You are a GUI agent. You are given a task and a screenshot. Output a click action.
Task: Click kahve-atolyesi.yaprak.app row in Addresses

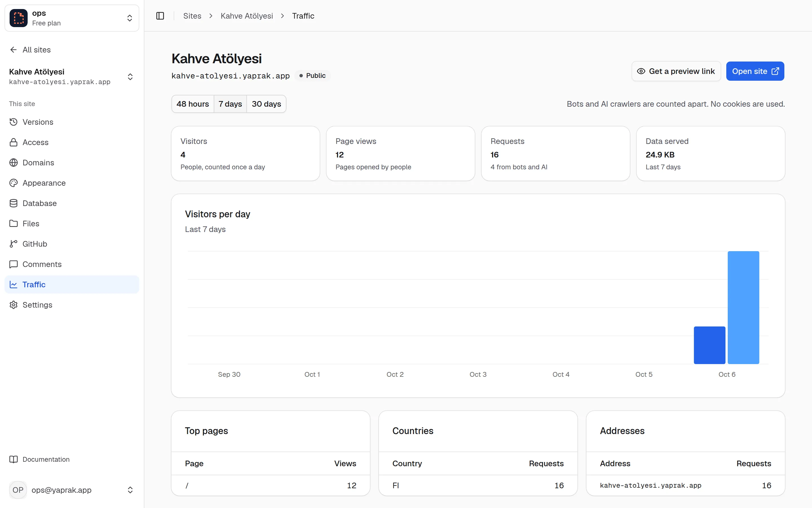[685, 485]
